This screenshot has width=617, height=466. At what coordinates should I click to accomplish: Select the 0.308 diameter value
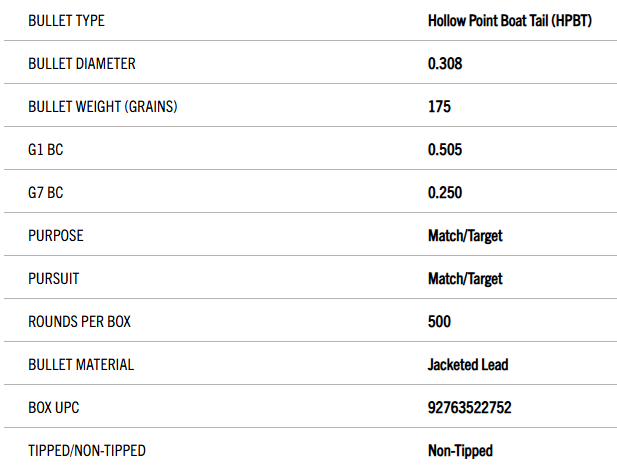445,63
